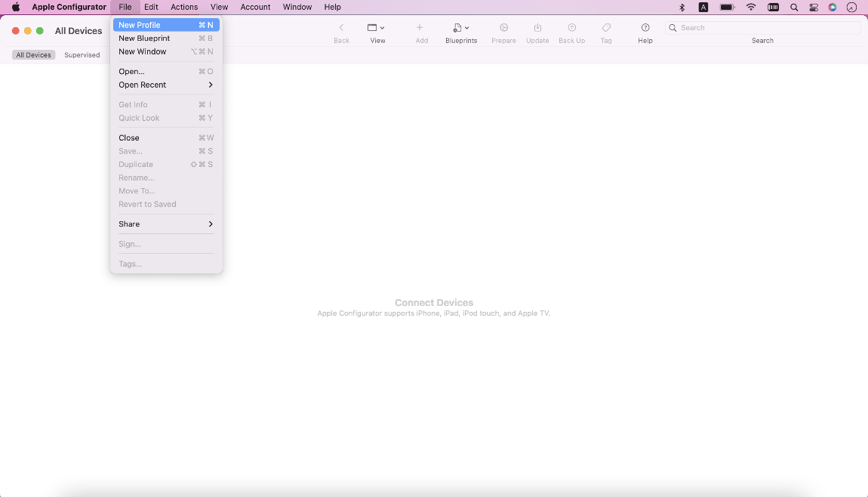
Task: Open the Actions menu in menu bar
Action: pyautogui.click(x=184, y=7)
